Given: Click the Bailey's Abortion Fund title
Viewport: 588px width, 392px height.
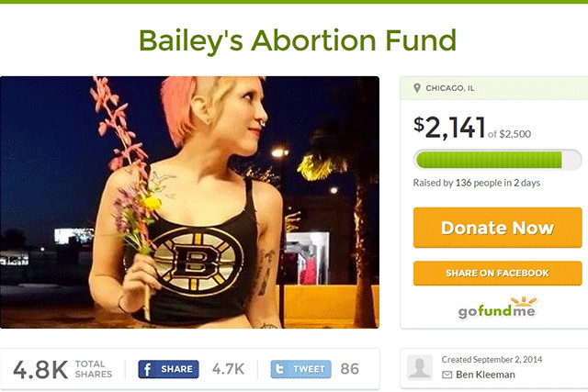Looking at the screenshot, I should [x=298, y=40].
